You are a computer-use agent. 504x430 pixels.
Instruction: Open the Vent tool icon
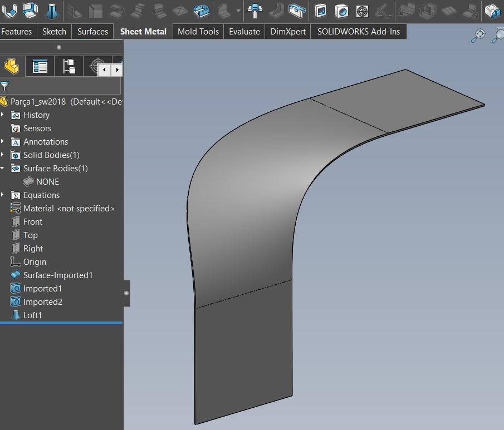pyautogui.click(x=362, y=10)
